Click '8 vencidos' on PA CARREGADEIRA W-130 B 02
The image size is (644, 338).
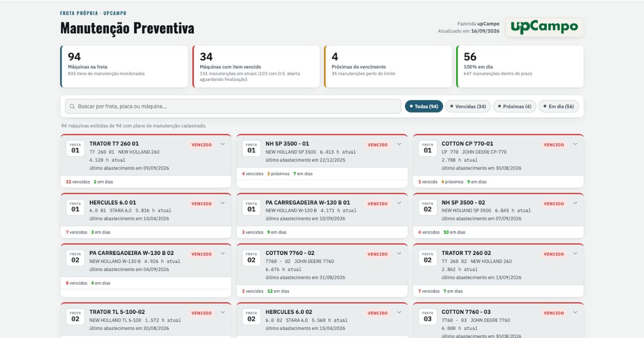pyautogui.click(x=77, y=283)
